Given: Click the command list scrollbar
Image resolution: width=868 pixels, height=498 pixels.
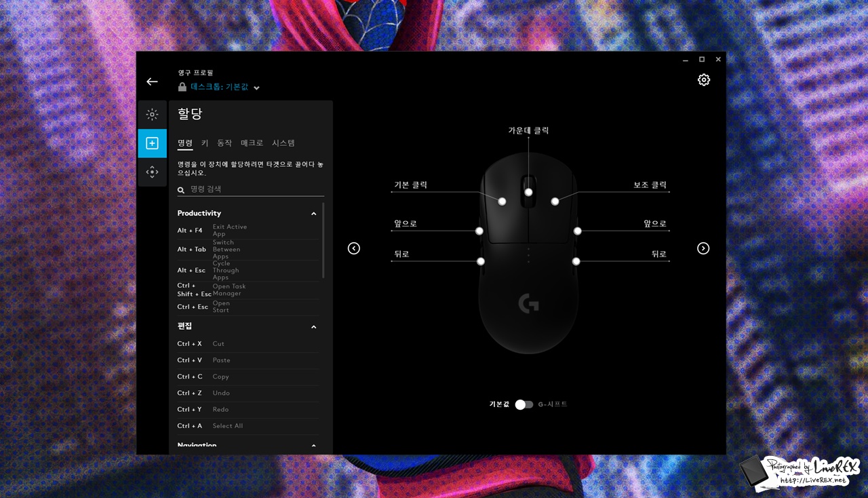Looking at the screenshot, I should pyautogui.click(x=323, y=240).
